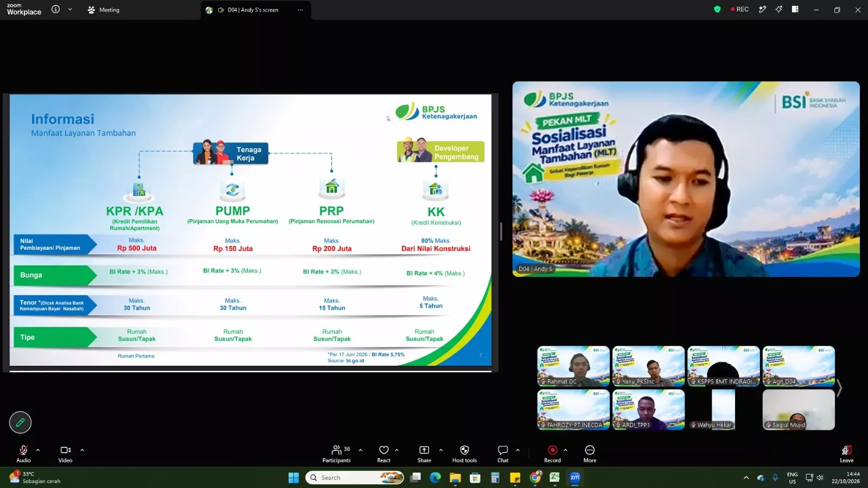Unmute the microphone with Audio
This screenshot has width=868, height=488.
(23, 454)
